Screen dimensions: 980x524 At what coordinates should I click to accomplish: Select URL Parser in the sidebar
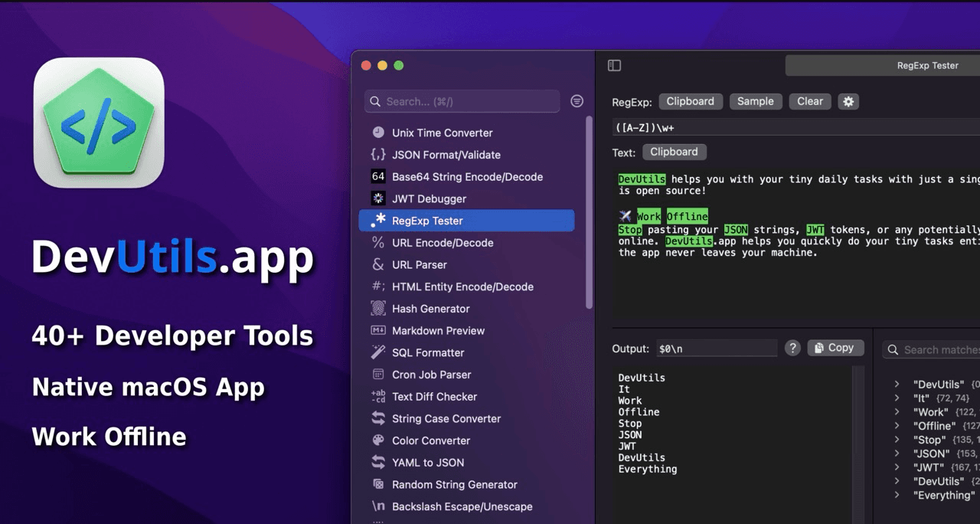tap(420, 265)
